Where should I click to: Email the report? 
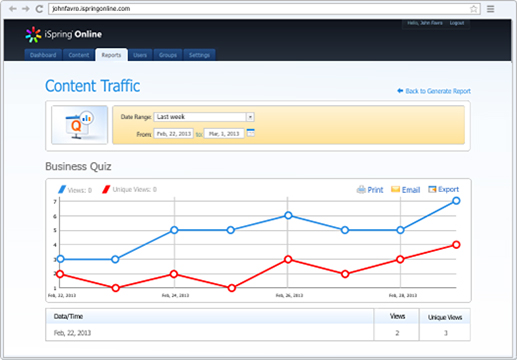(x=405, y=190)
